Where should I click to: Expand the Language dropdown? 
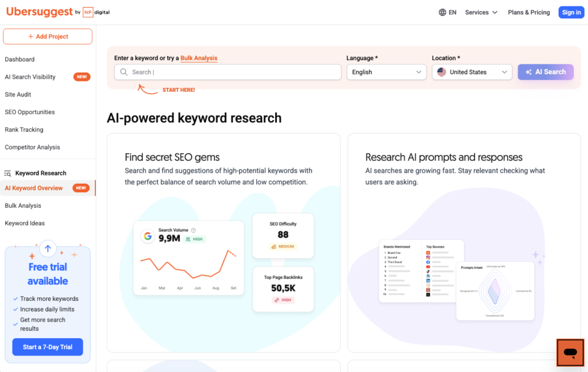tap(386, 72)
